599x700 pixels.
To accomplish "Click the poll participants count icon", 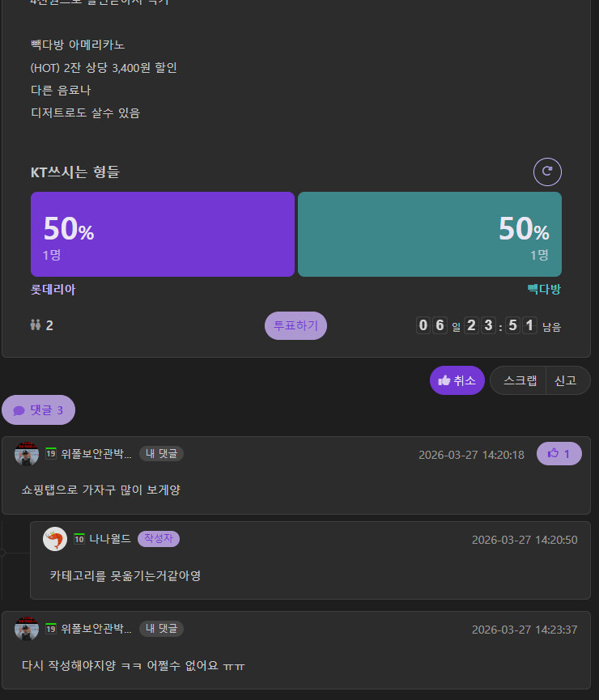I will point(35,325).
